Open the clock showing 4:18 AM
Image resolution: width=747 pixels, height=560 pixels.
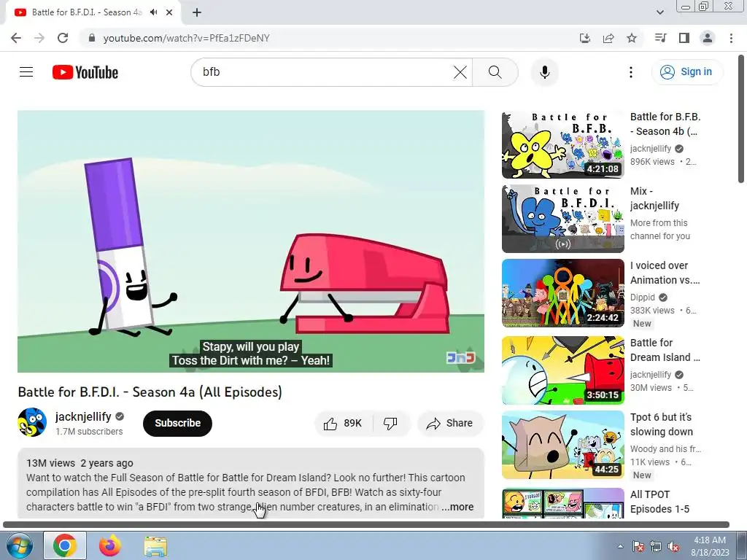pos(710,546)
